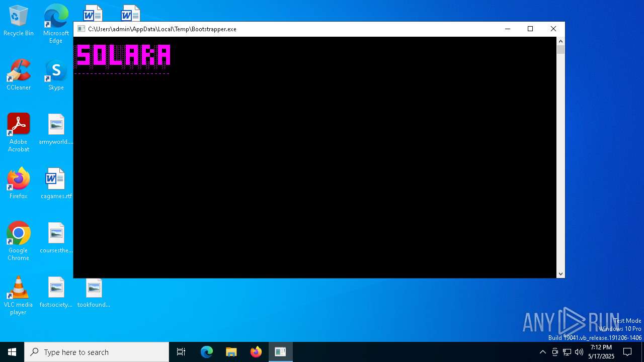Screen dimensions: 644x362
Task: Open the volume control tray icon
Action: coord(579,352)
